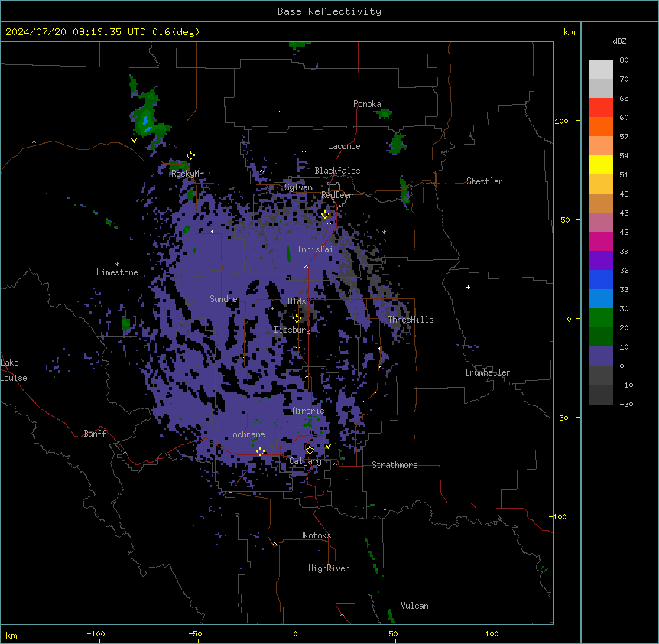Click the Cochrane town label

point(246,434)
